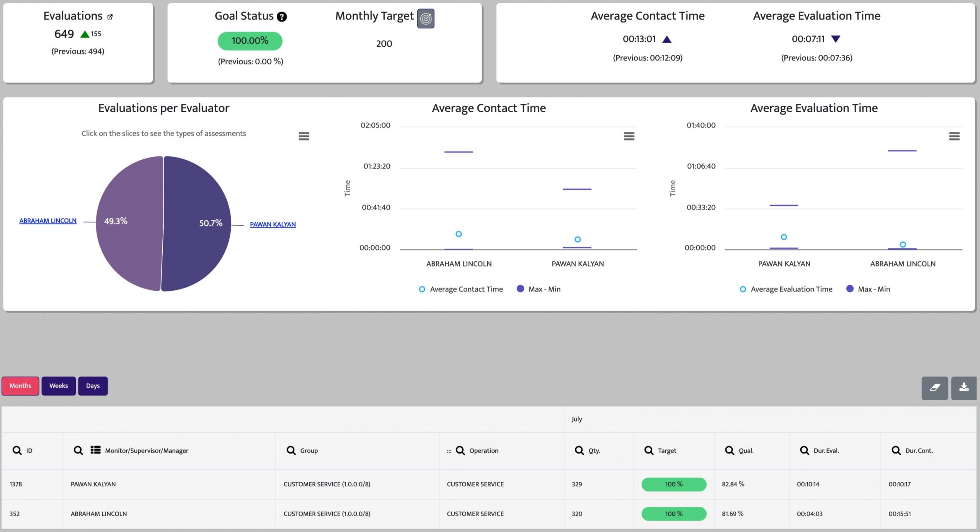The width and height of the screenshot is (980, 532).
Task: Click the Monthly Target bullseye icon
Action: pyautogui.click(x=426, y=18)
